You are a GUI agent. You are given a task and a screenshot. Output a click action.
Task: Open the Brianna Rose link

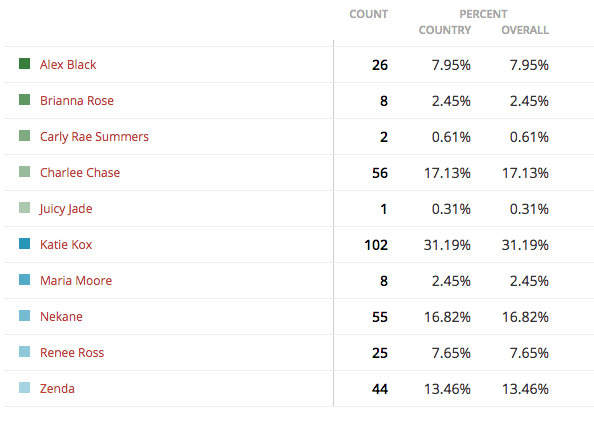[x=77, y=100]
